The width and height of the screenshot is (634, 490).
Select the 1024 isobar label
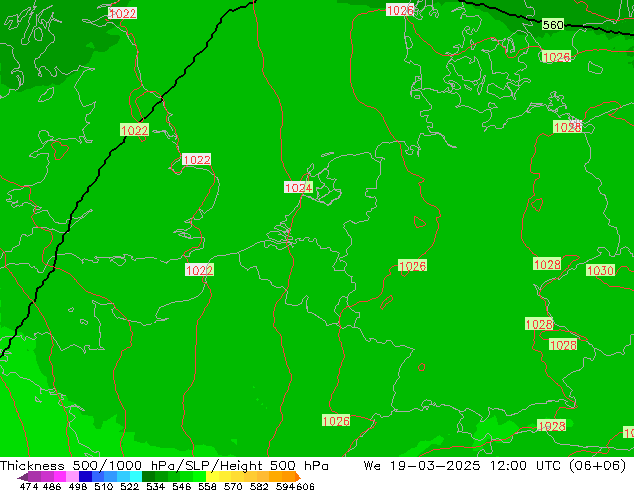(298, 187)
